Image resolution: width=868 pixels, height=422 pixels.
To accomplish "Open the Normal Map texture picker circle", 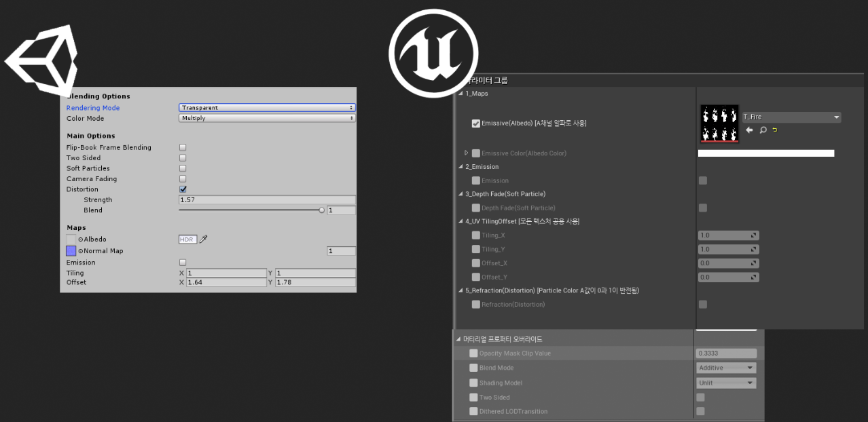I will click(81, 251).
